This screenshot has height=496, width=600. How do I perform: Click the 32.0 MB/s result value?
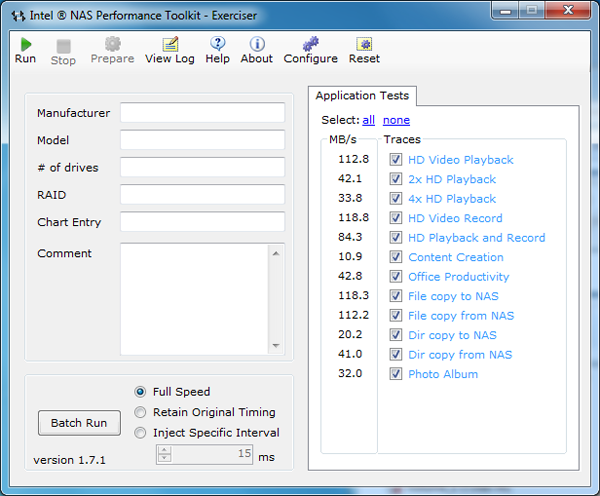350,373
